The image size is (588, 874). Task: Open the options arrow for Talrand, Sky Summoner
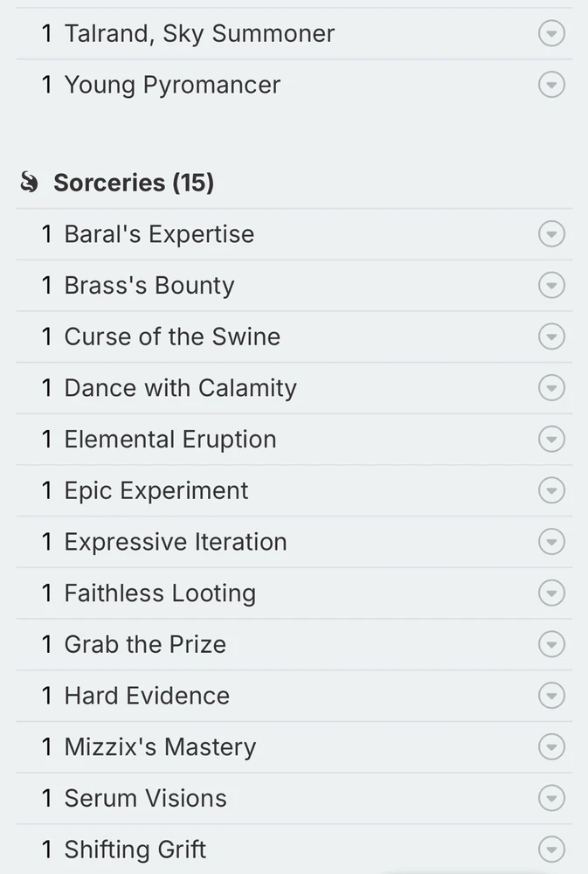point(551,34)
